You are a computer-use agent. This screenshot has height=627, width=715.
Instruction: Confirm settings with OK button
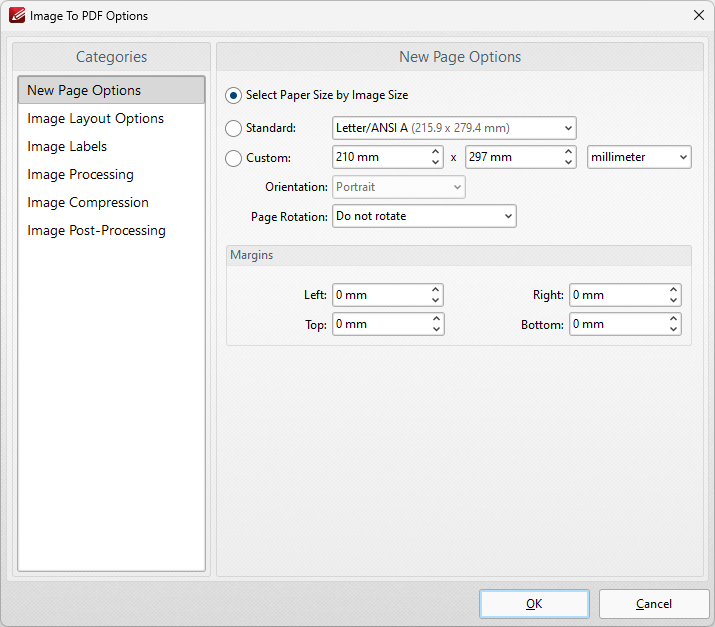pyautogui.click(x=534, y=604)
